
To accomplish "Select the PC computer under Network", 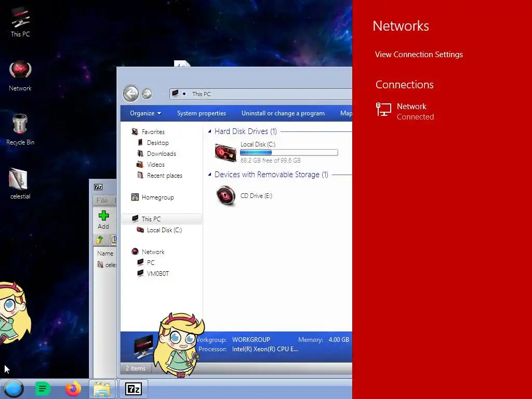I will click(146, 262).
